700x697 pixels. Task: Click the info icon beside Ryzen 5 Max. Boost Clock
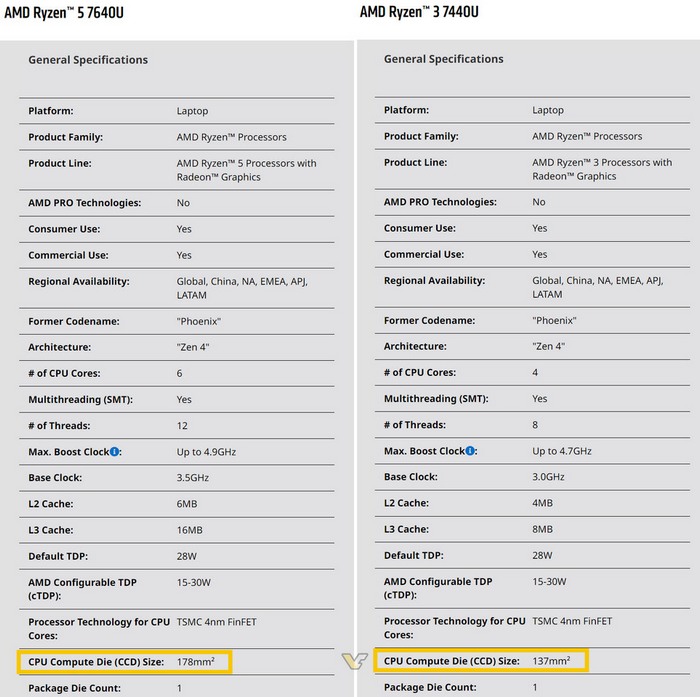tap(115, 452)
